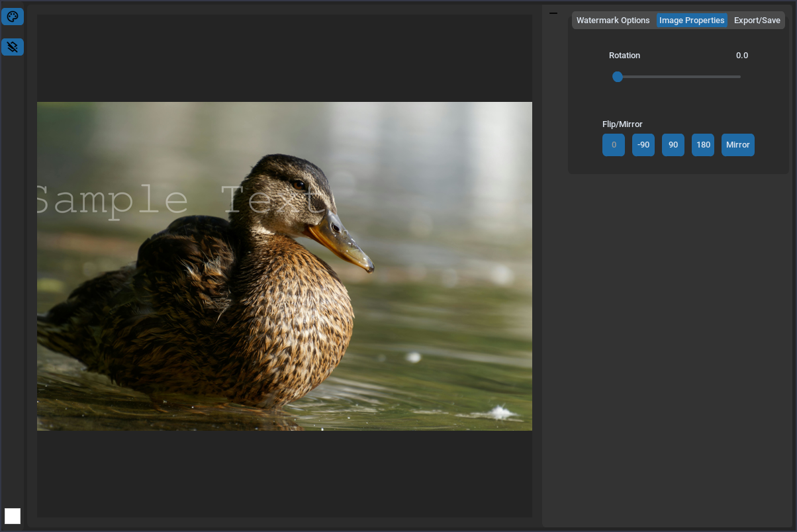Click the duck image preview
797x532 pixels.
(285, 266)
